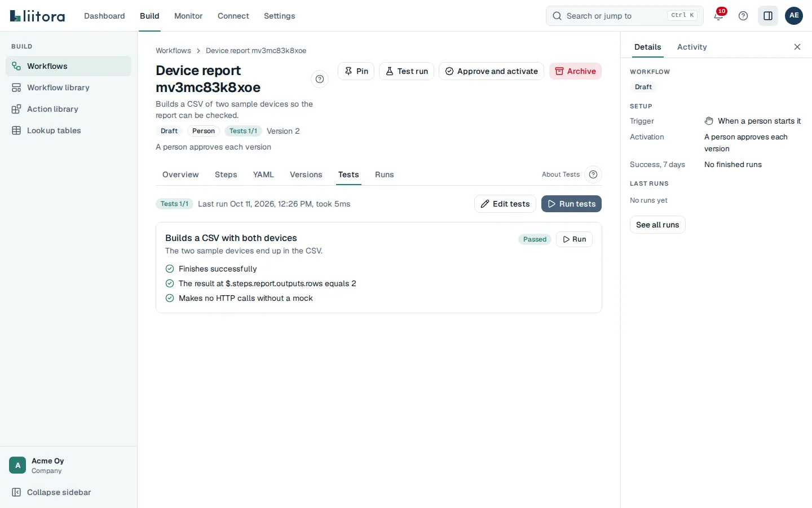
Task: Click See all runs
Action: coord(657,225)
